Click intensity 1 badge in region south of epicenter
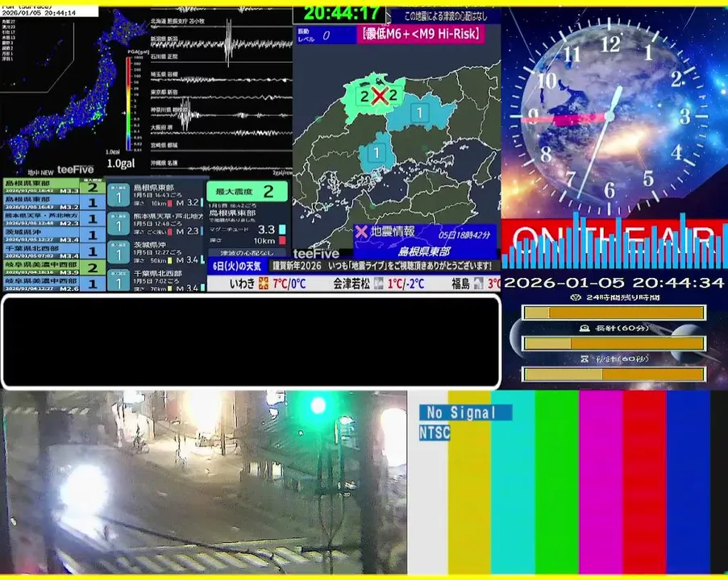The width and height of the screenshot is (728, 580). click(376, 153)
